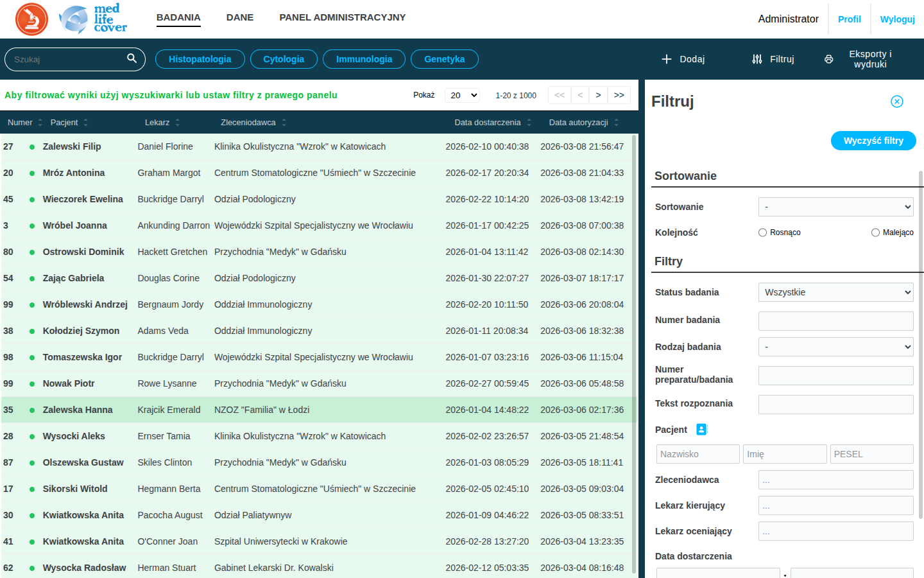This screenshot has height=578, width=924.
Task: Open the Rodzaj badania dropdown
Action: pos(835,347)
